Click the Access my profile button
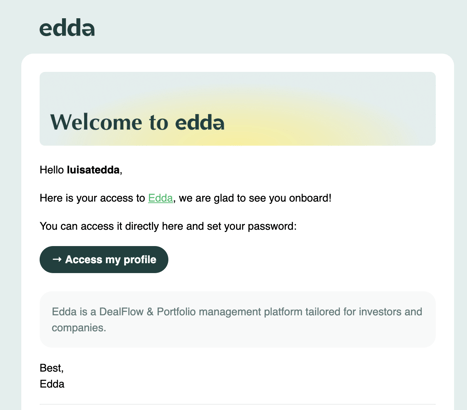This screenshot has height=410, width=467. [104, 259]
